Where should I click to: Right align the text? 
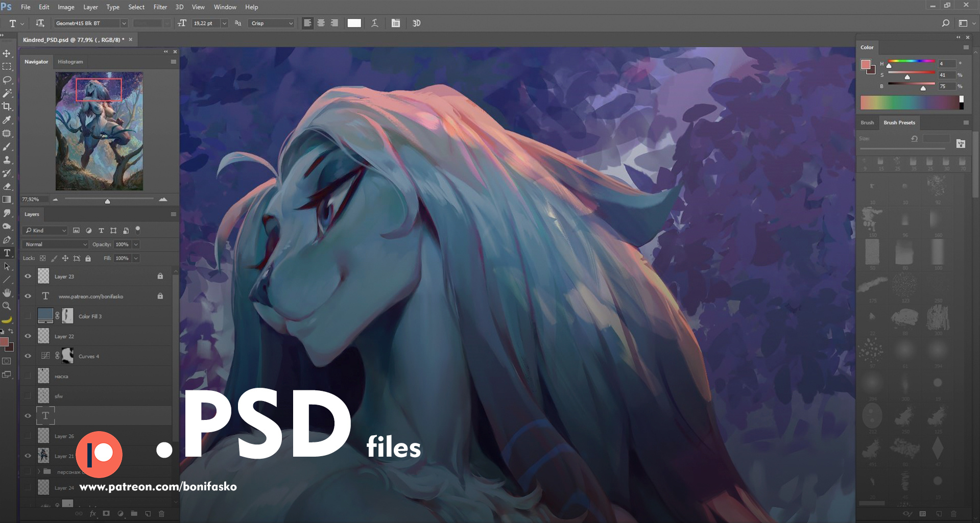[x=334, y=23]
